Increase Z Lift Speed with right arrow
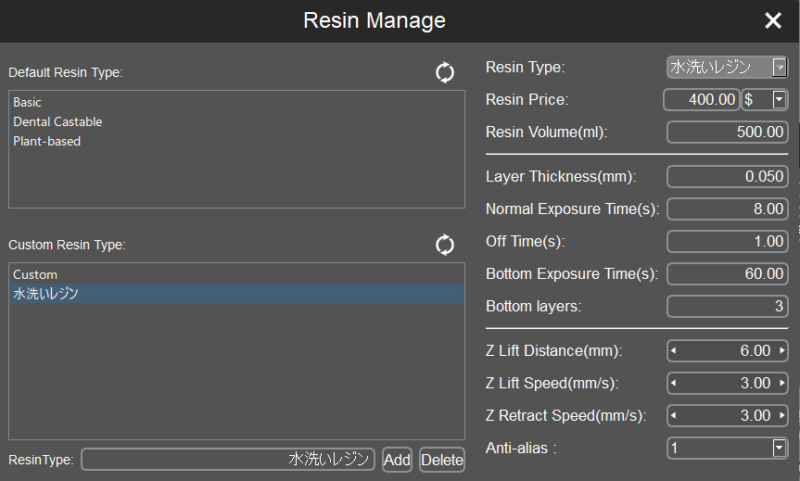Viewport: 800px width, 481px height. point(782,383)
